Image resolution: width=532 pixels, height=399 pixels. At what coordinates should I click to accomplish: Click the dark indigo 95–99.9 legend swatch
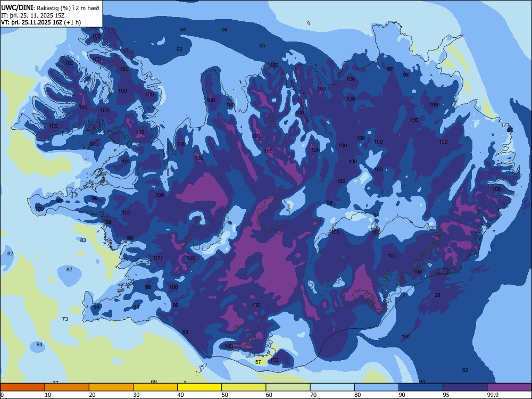465,387
